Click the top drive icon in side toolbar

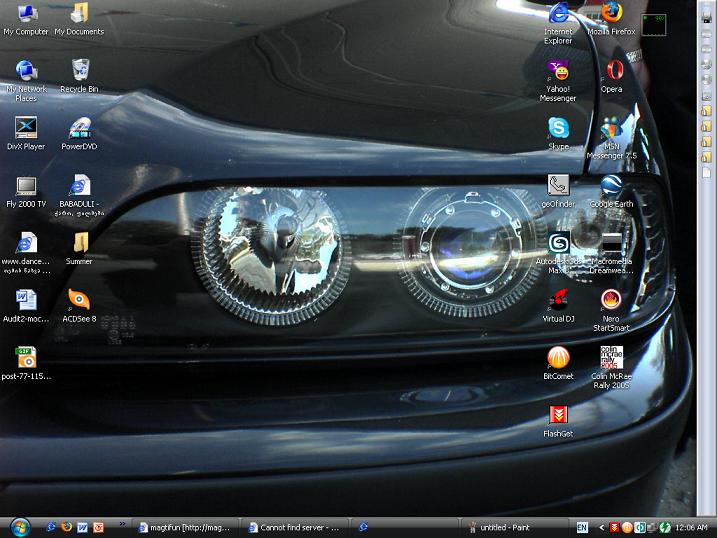pos(706,17)
